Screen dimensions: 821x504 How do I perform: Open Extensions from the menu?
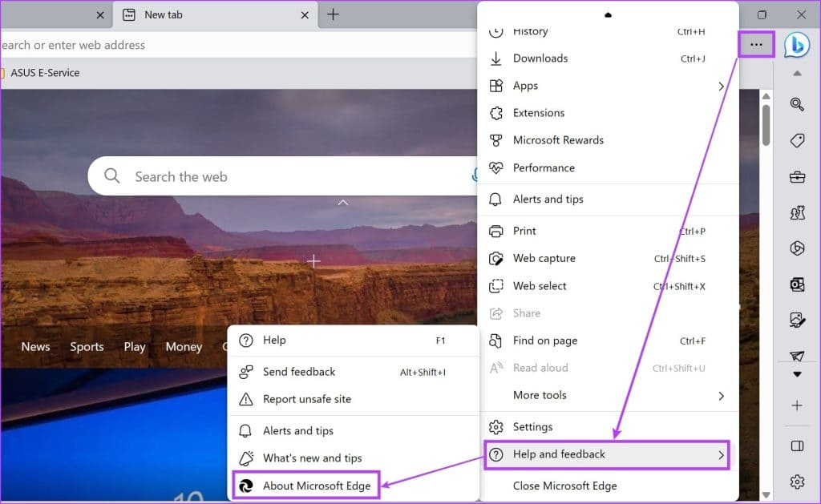608,113
